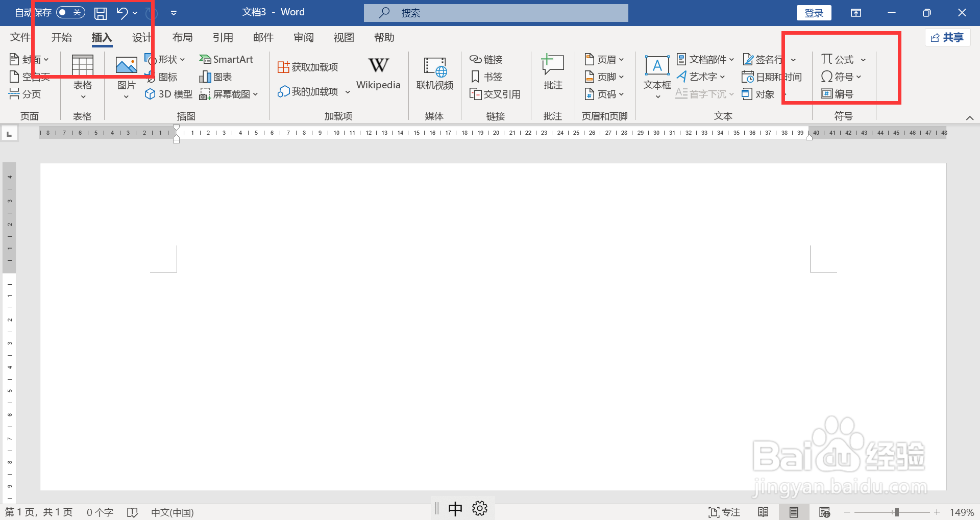Insert 日期和时间 date and time

coord(772,77)
